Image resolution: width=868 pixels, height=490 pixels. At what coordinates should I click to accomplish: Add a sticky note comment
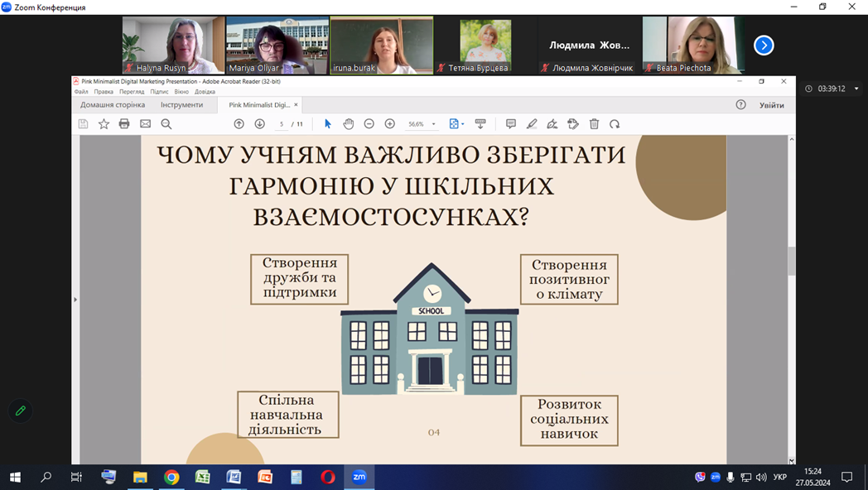coord(511,124)
